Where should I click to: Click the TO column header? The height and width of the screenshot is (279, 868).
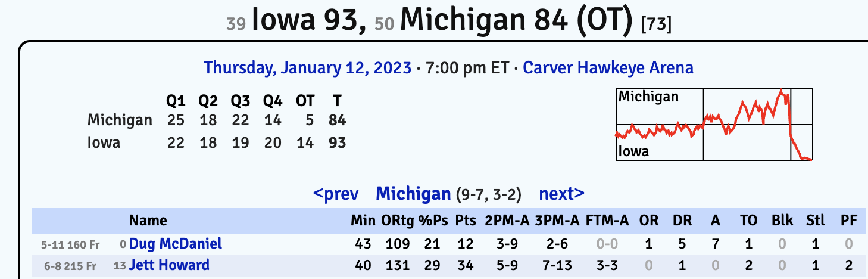click(x=748, y=221)
